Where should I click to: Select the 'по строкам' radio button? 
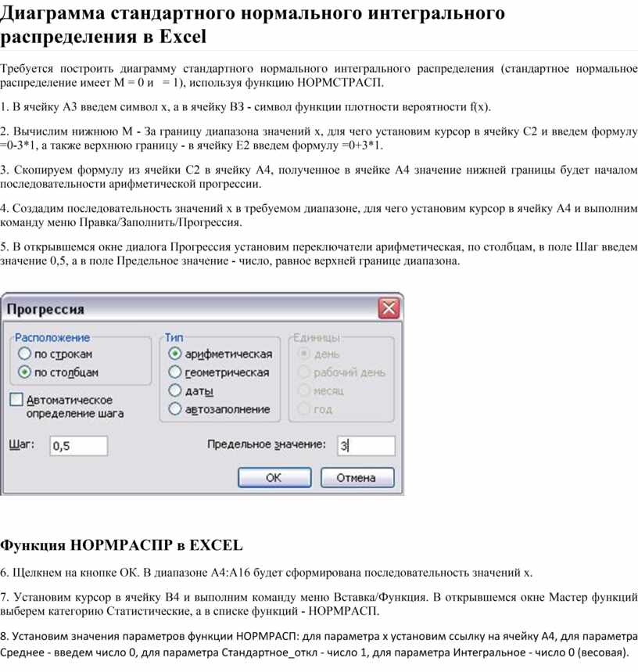point(24,354)
